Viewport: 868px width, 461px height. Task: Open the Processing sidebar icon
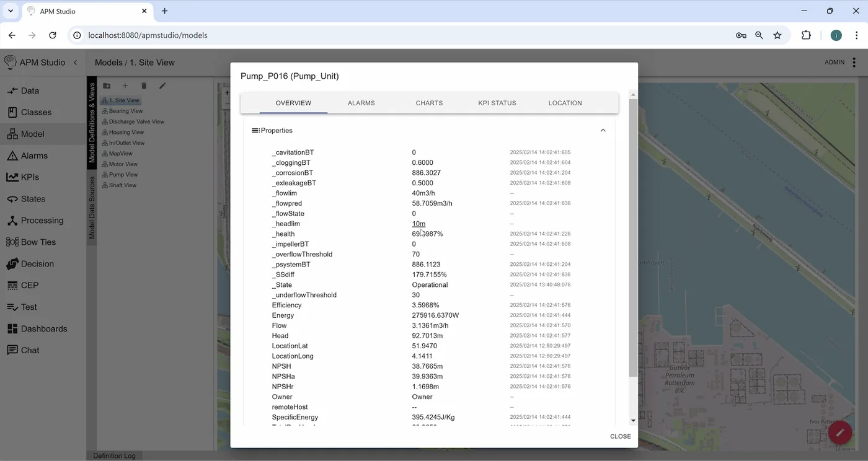(12, 221)
